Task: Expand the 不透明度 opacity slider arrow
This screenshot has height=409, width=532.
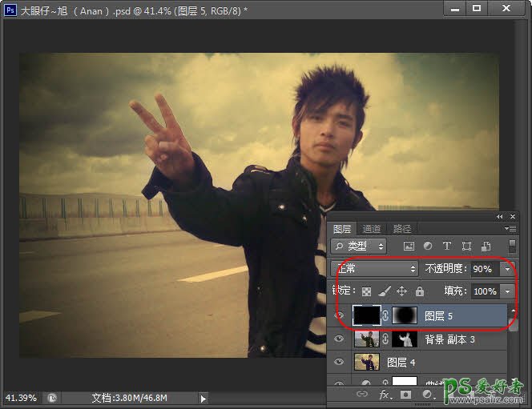Action: pos(506,269)
